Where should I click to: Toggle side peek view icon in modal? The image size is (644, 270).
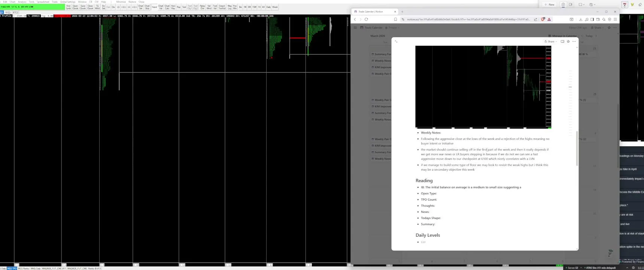(562, 41)
